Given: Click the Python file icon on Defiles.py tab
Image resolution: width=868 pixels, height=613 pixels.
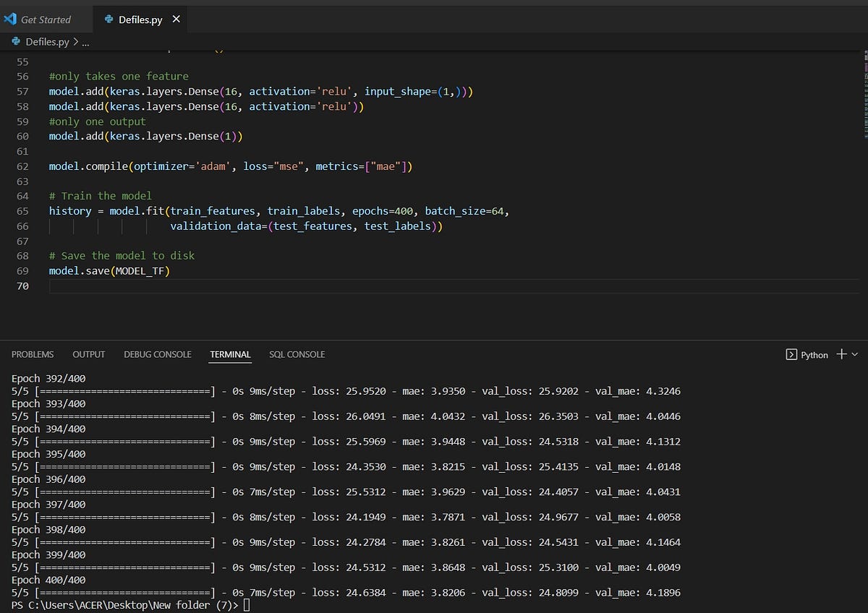Looking at the screenshot, I should pos(109,20).
